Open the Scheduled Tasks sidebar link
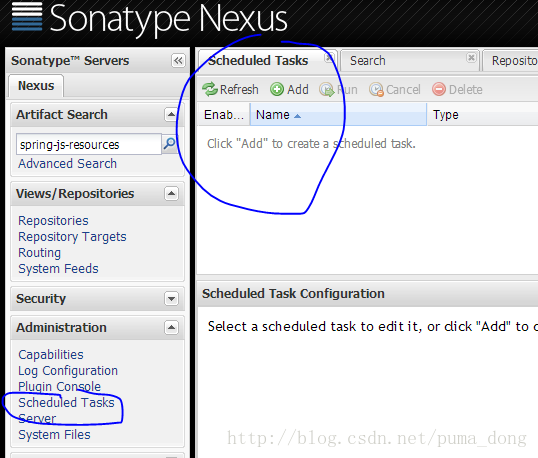The image size is (538, 458). (x=66, y=403)
